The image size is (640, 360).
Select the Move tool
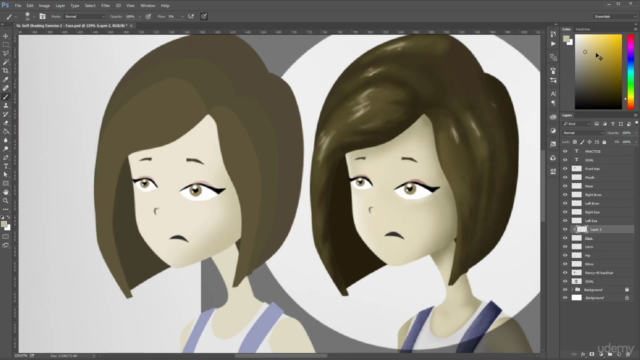(6, 36)
